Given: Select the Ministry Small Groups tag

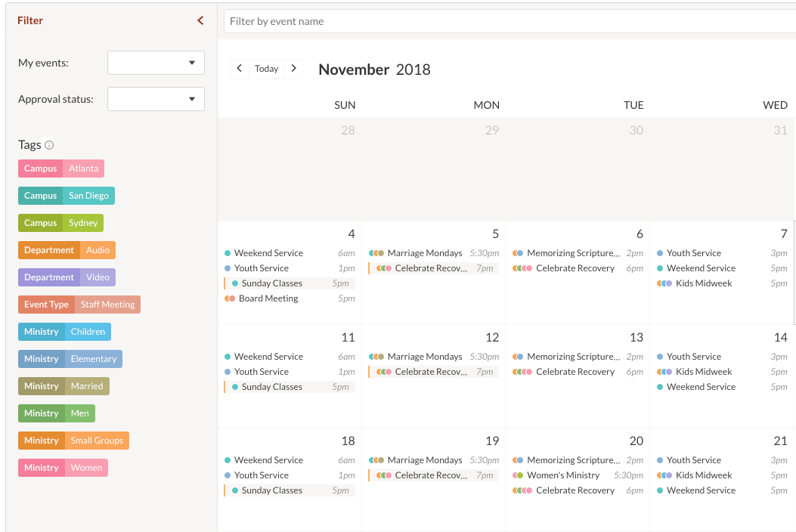Looking at the screenshot, I should coord(73,441).
